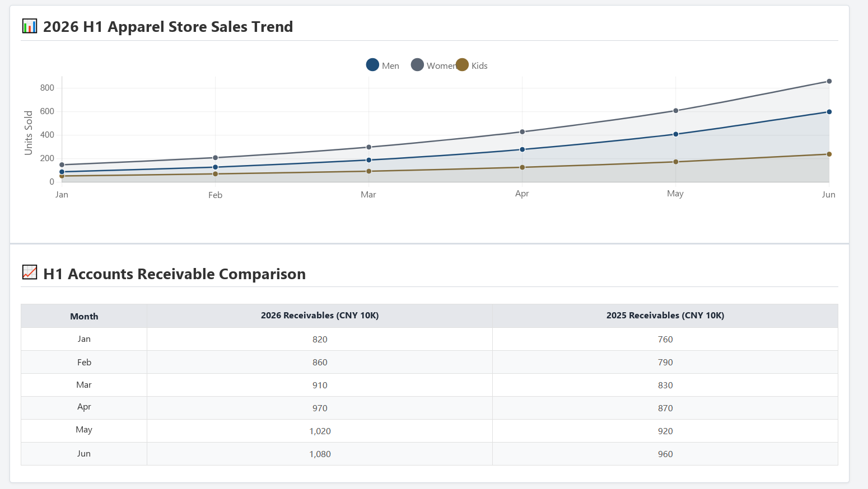Screen dimensions: 868x489
Task: Click the Women data point for Feb
Action: point(215,158)
